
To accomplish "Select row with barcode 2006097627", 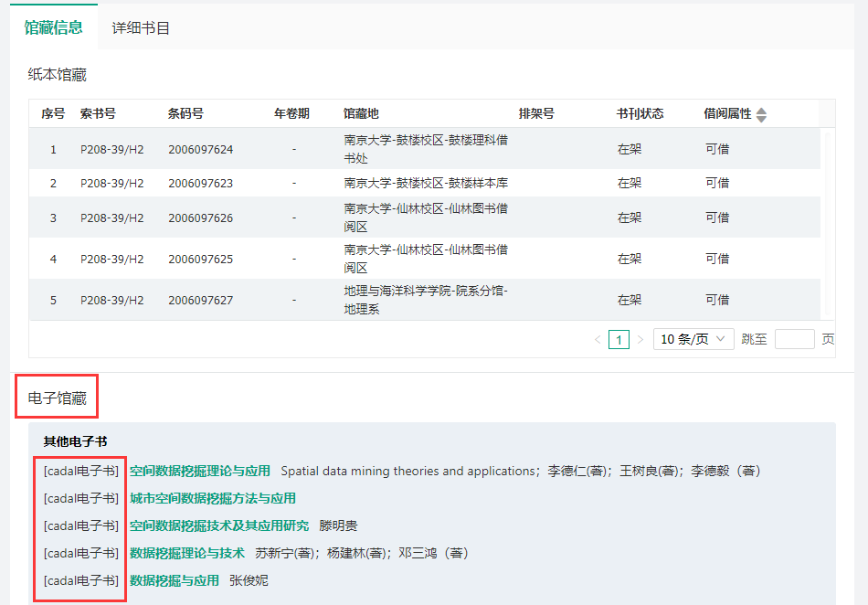I will pyautogui.click(x=200, y=300).
